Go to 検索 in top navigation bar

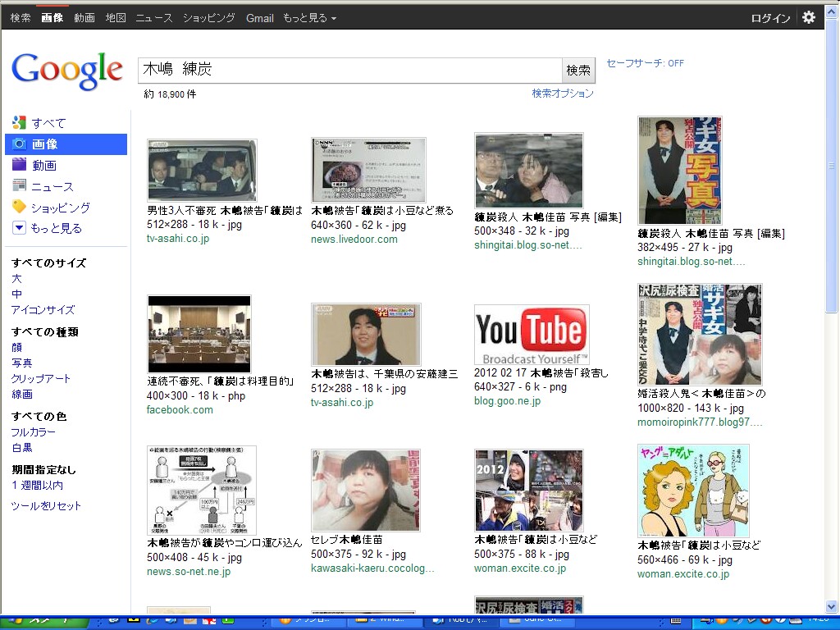point(21,18)
